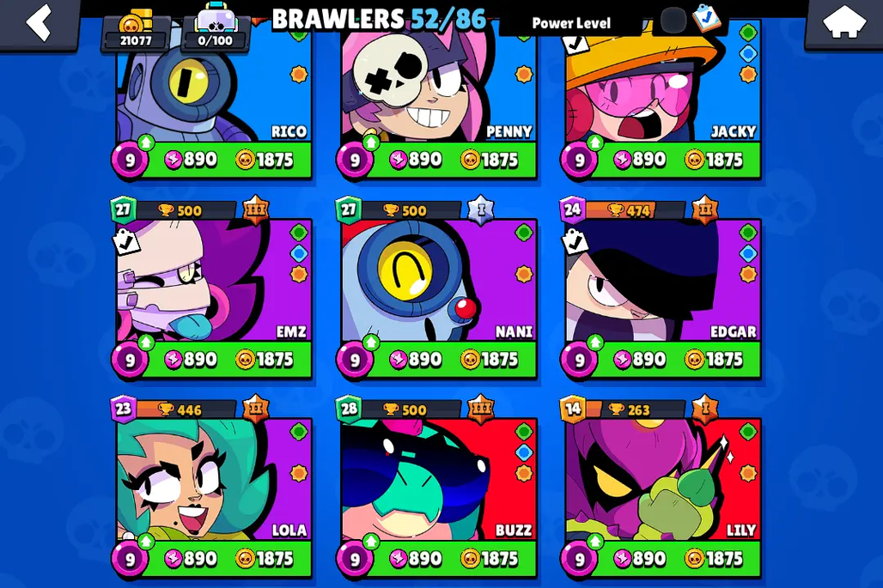
Task: Tap the green upgrade arrow on Rico
Action: click(x=146, y=142)
